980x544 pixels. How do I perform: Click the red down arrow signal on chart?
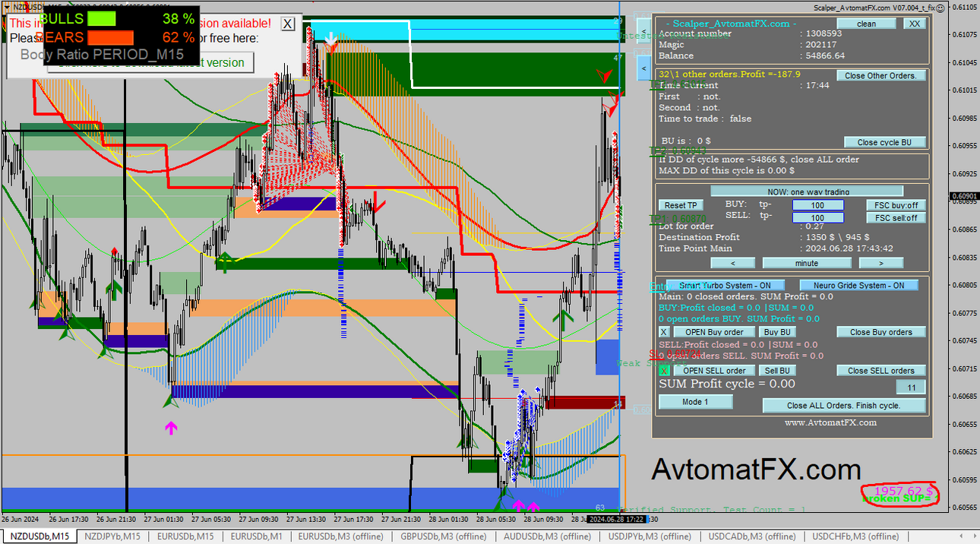click(378, 203)
